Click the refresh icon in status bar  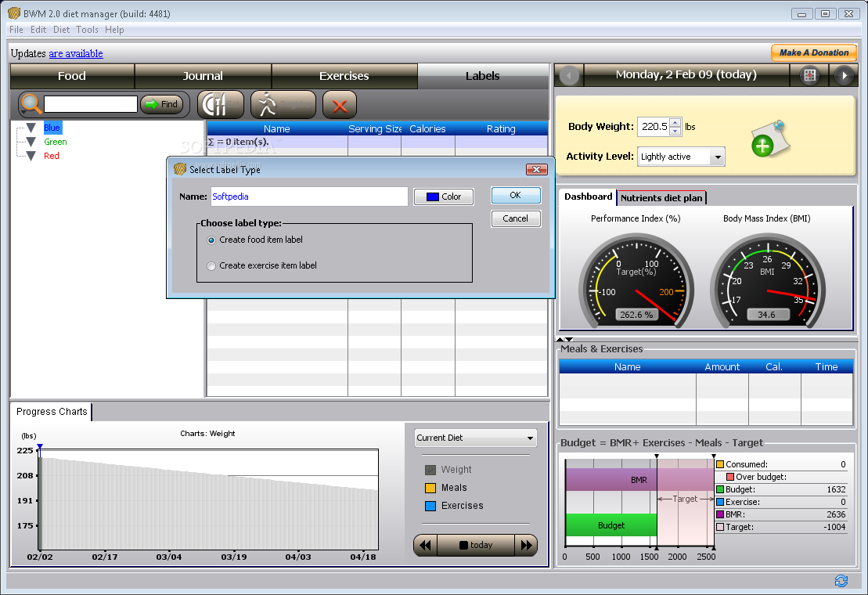click(x=841, y=581)
